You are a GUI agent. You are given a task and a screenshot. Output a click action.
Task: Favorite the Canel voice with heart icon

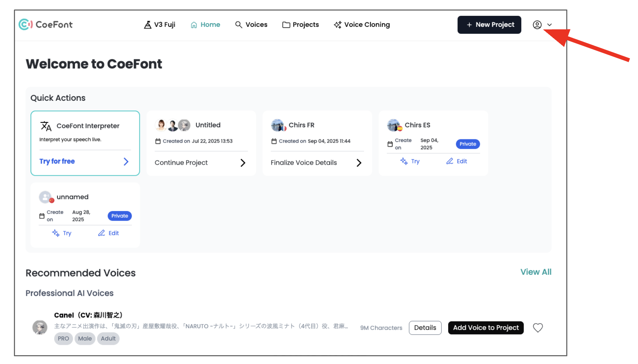[x=538, y=328]
